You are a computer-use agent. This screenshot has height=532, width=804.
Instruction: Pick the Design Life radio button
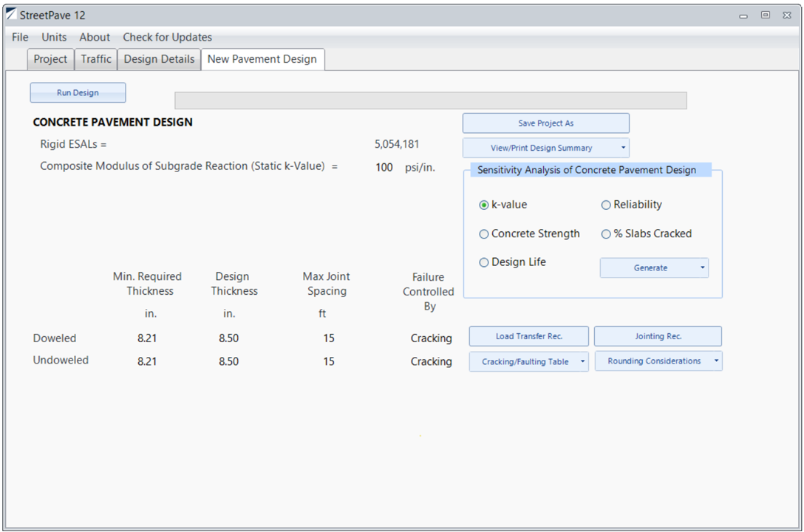pyautogui.click(x=484, y=262)
